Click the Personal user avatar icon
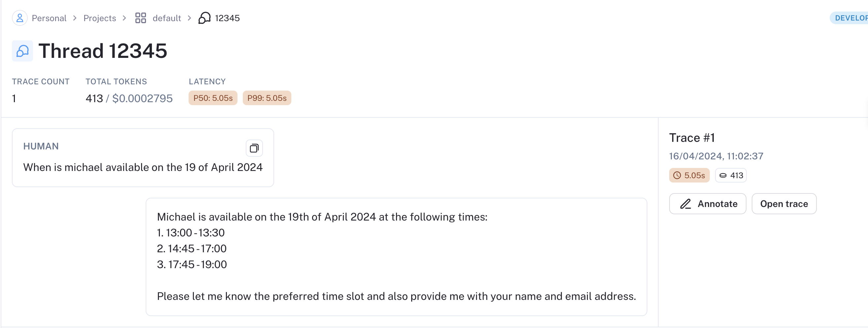The height and width of the screenshot is (328, 868). click(x=19, y=18)
